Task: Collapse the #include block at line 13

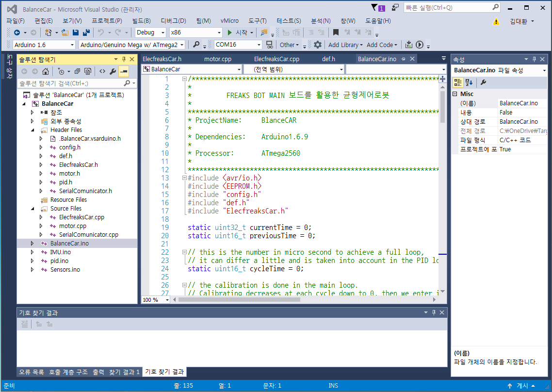Action: 184,178
